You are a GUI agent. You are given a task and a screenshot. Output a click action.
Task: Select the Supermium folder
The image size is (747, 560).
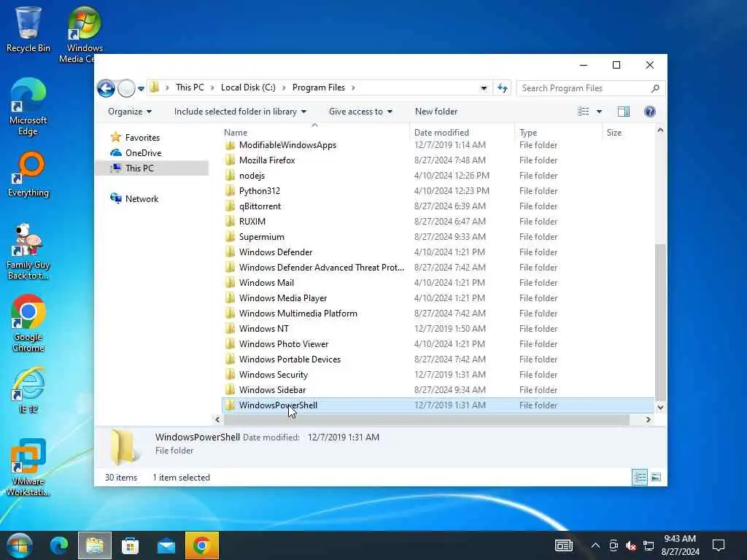tap(262, 237)
